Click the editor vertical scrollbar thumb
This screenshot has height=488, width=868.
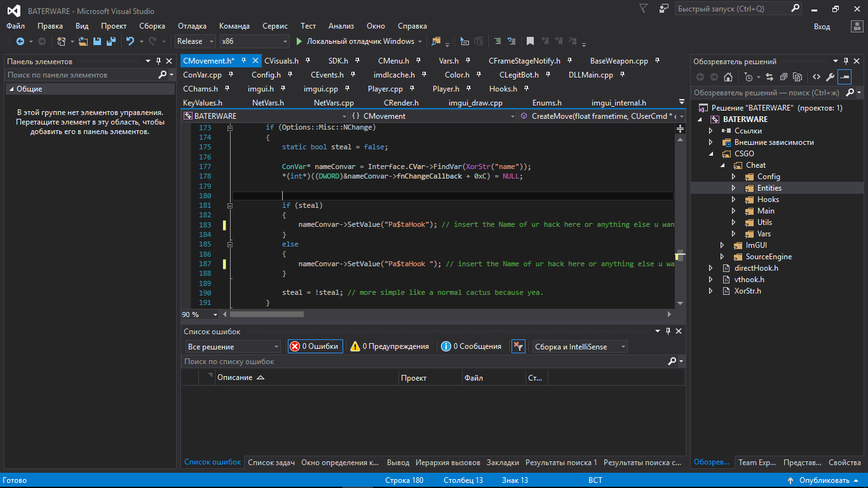click(x=680, y=255)
